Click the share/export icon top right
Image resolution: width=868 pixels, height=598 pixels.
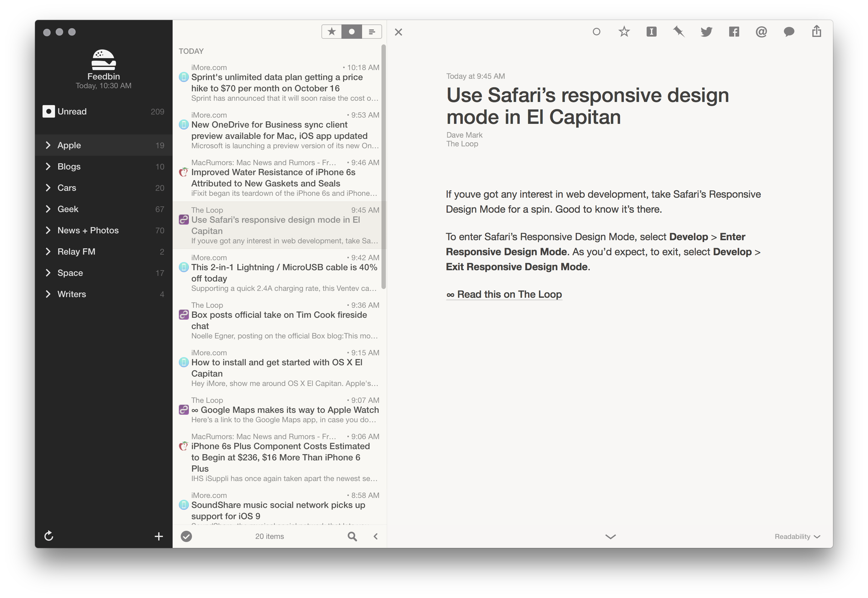(x=816, y=31)
